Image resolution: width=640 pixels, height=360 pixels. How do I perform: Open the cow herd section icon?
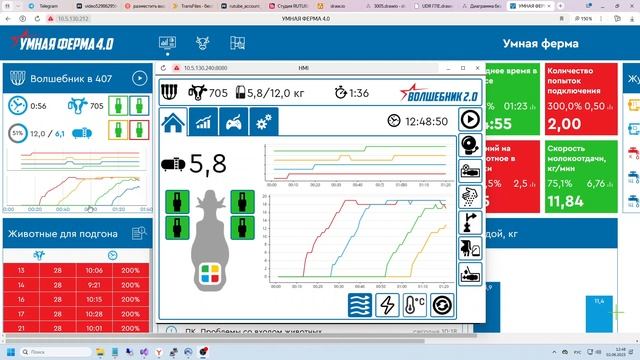[x=202, y=42]
